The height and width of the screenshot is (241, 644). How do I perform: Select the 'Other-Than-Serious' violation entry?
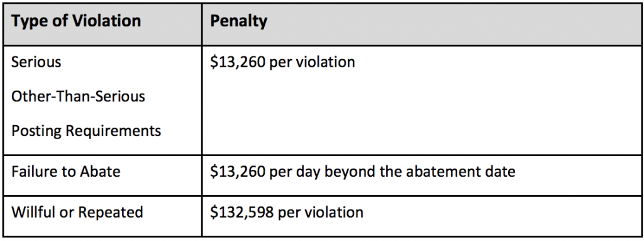pos(78,97)
